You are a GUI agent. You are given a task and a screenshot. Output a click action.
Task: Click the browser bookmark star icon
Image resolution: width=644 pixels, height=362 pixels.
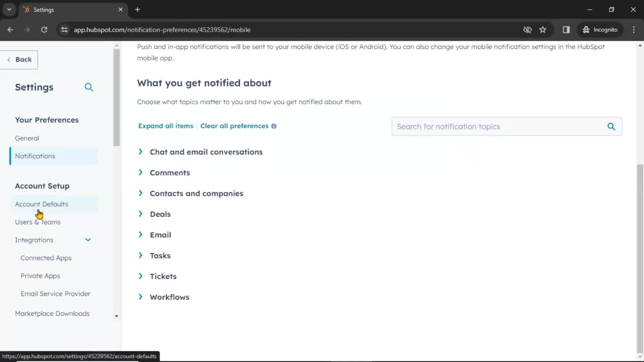point(543,29)
